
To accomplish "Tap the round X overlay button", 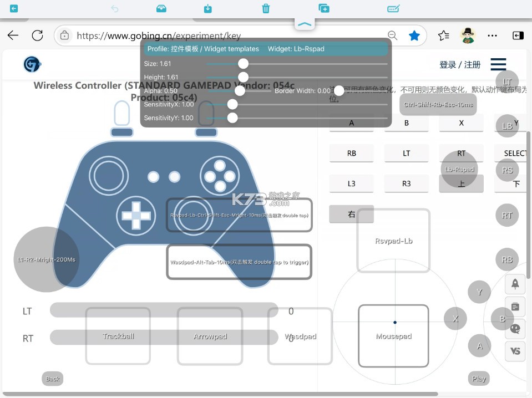I will click(455, 319).
